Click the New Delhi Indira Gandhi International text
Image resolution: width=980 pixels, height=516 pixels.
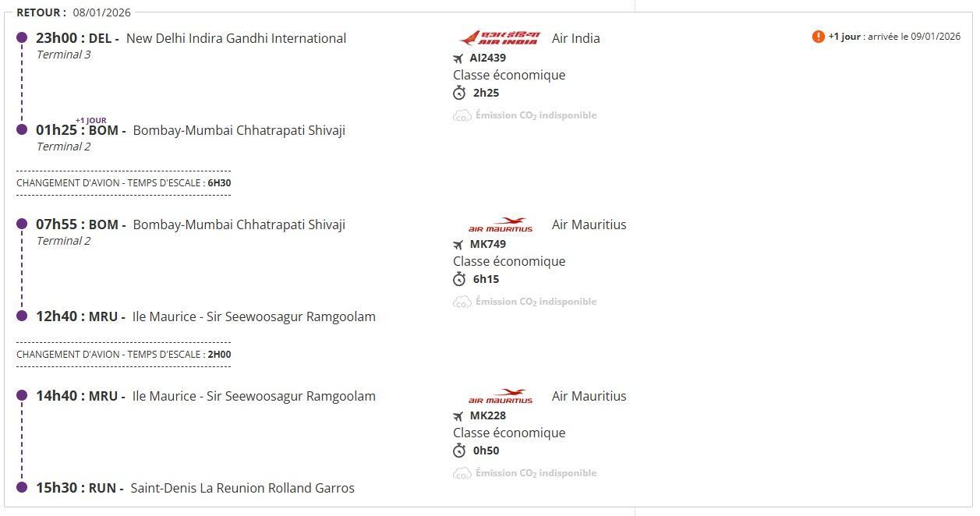[x=235, y=38]
